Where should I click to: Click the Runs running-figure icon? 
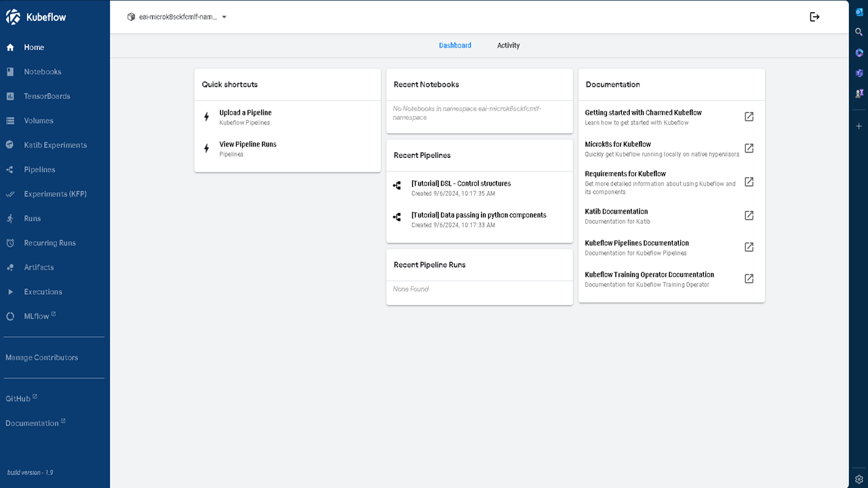10,218
